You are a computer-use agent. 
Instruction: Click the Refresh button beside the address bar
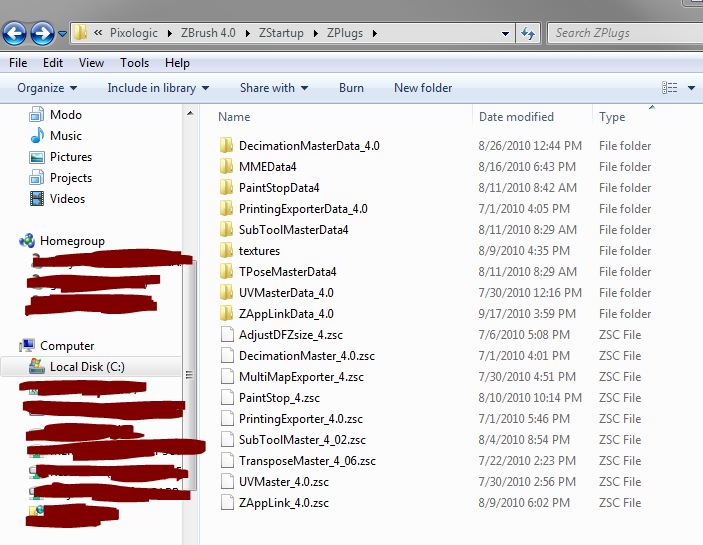(528, 33)
